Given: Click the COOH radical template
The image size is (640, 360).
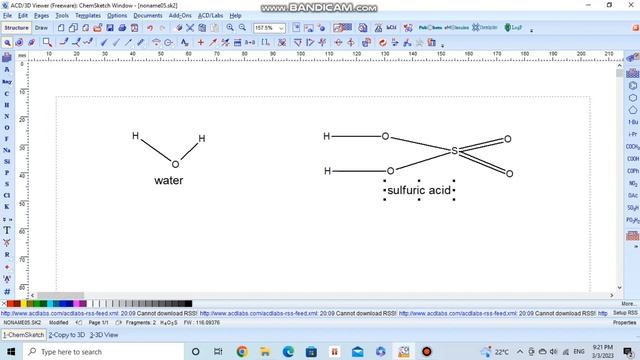Looking at the screenshot, I should [633, 159].
